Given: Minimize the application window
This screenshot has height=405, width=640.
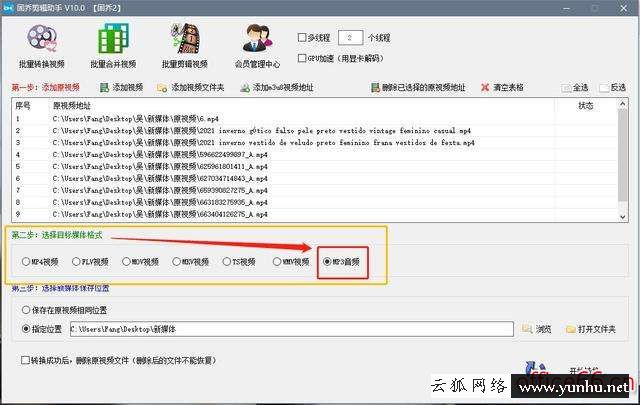Looking at the screenshot, I should (567, 8).
